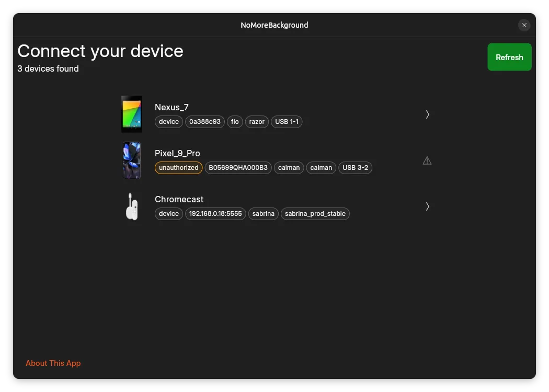The width and height of the screenshot is (549, 392).
Task: Click the USB 1-1 port tag
Action: point(287,122)
